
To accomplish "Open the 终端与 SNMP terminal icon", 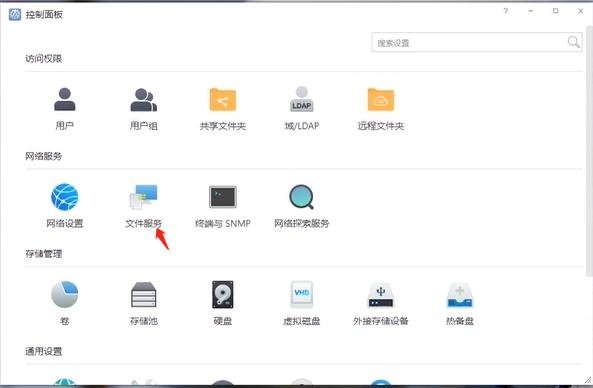I will pyautogui.click(x=223, y=197).
